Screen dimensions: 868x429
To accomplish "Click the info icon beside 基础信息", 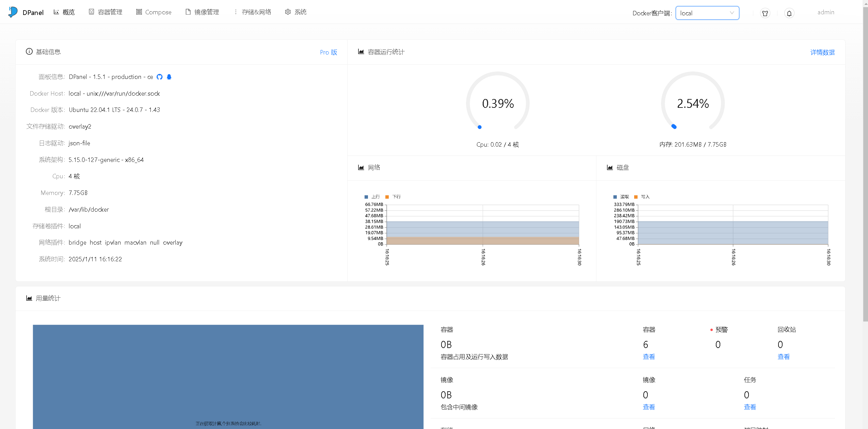I will tap(29, 51).
